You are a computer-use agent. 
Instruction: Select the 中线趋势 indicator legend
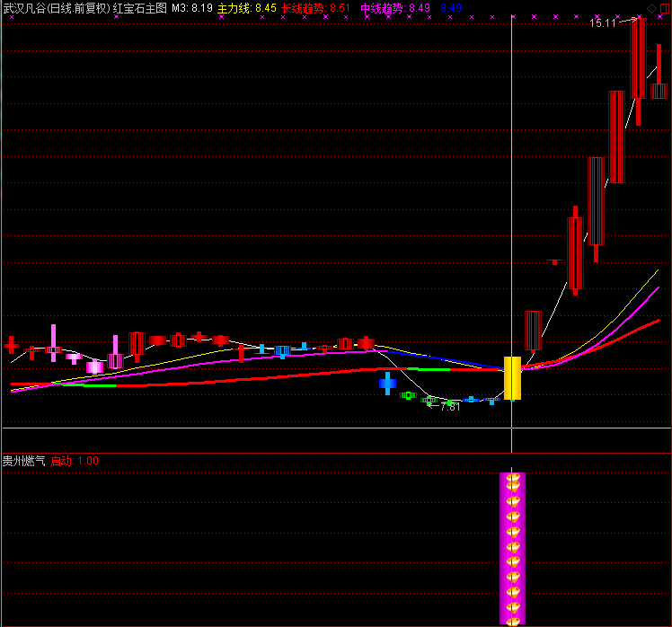[382, 8]
